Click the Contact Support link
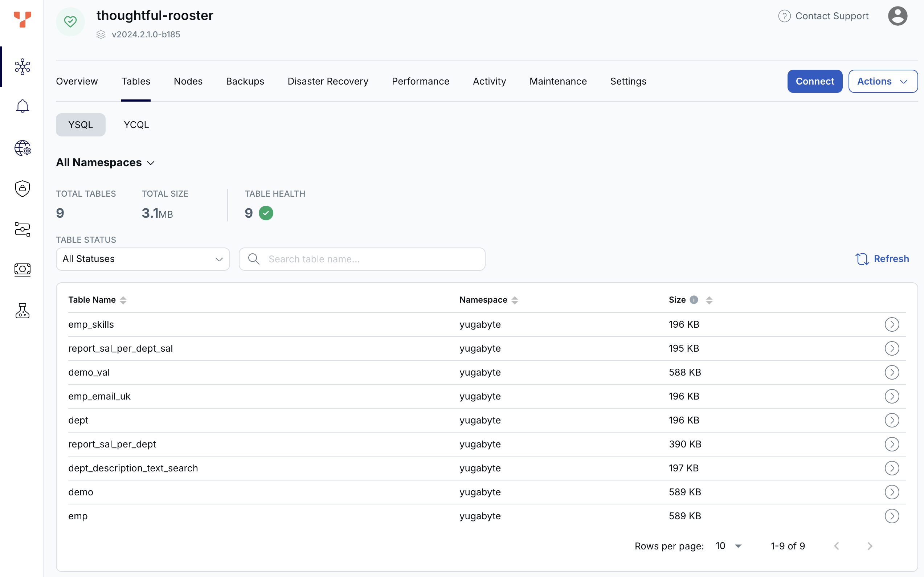 pos(832,16)
